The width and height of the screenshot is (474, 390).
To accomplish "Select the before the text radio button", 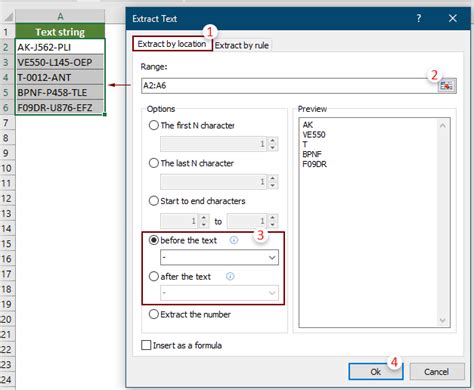I will 154,240.
